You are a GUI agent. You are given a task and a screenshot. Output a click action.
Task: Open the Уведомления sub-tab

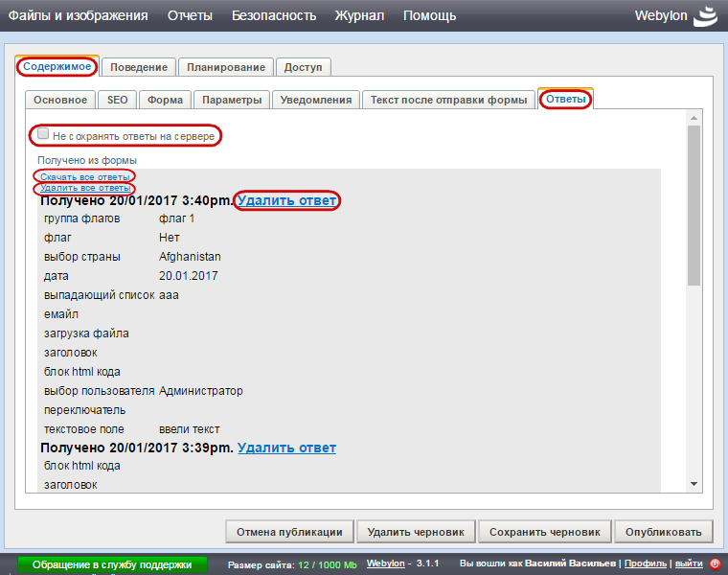point(316,100)
